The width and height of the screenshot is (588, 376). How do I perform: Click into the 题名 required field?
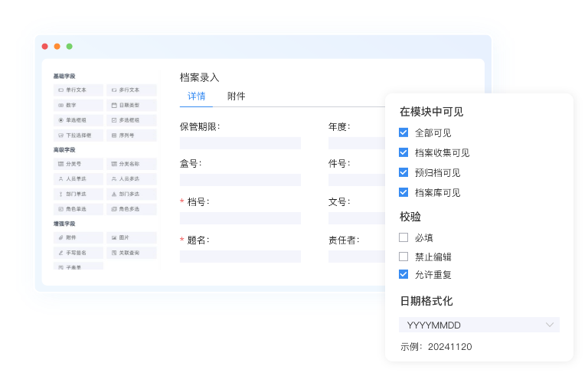tap(240, 257)
